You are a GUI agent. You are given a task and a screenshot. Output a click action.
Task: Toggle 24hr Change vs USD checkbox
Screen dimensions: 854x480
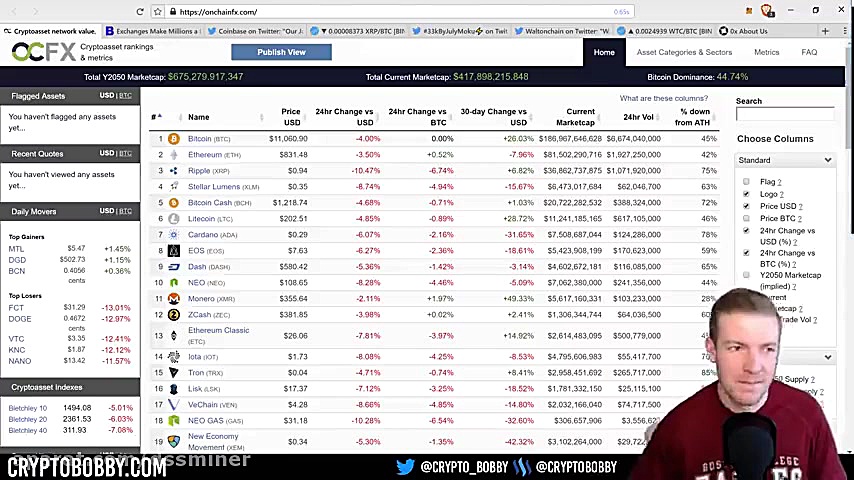click(746, 230)
